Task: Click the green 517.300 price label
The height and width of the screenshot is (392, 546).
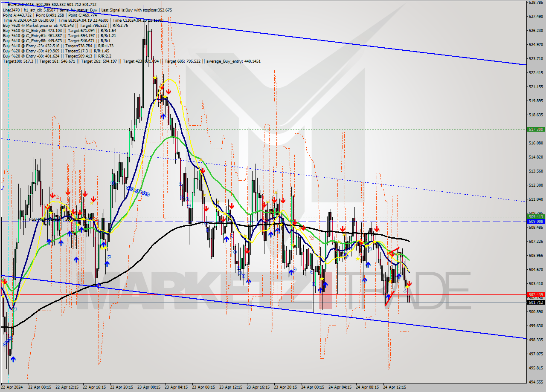Action: [x=536, y=129]
